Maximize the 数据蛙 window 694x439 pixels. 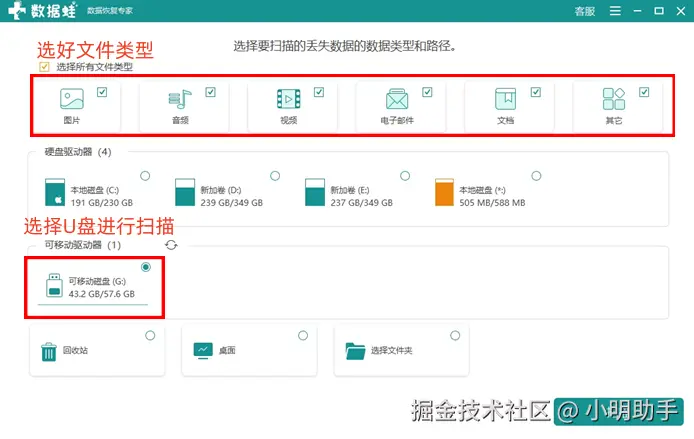pos(659,11)
